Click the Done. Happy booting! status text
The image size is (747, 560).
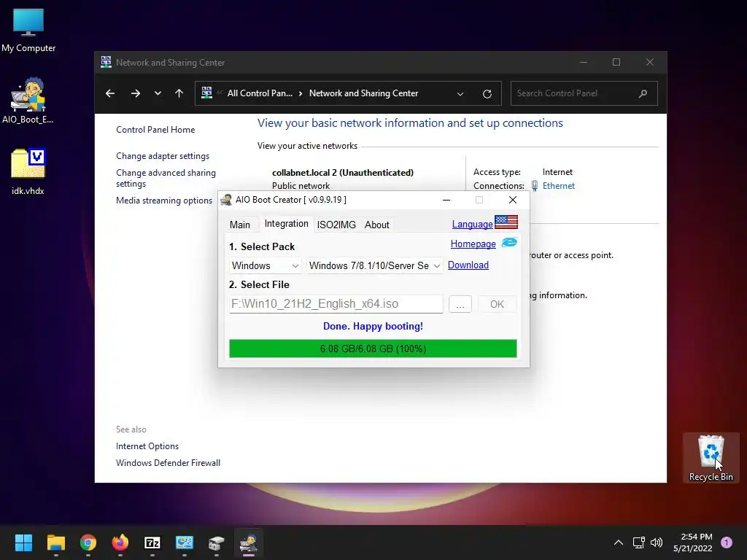[373, 326]
